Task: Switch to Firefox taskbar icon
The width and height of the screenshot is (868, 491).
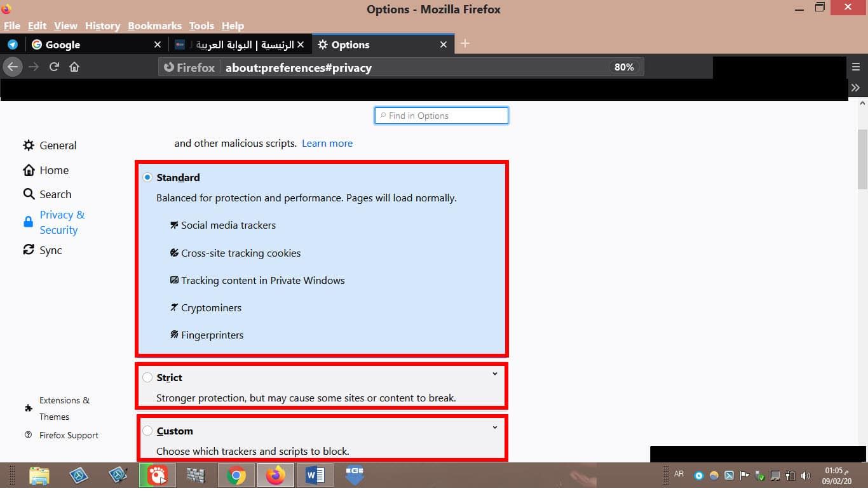Action: coord(276,476)
